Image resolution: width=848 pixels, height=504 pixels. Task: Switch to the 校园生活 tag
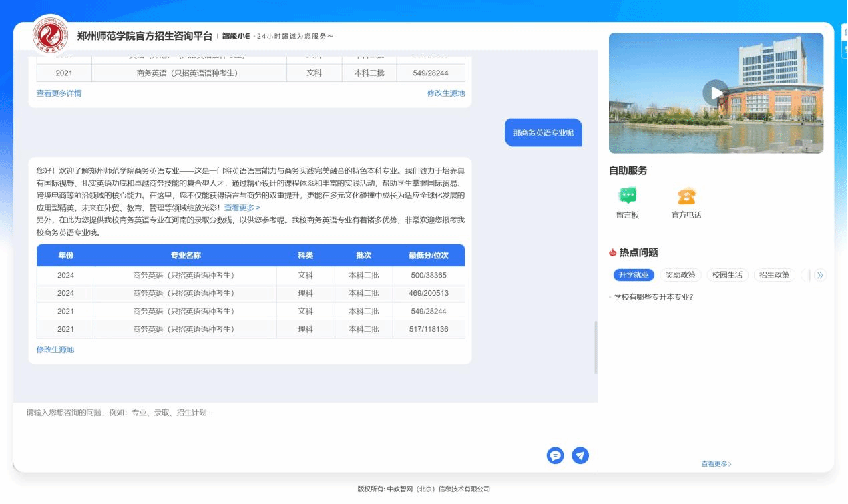[727, 275]
